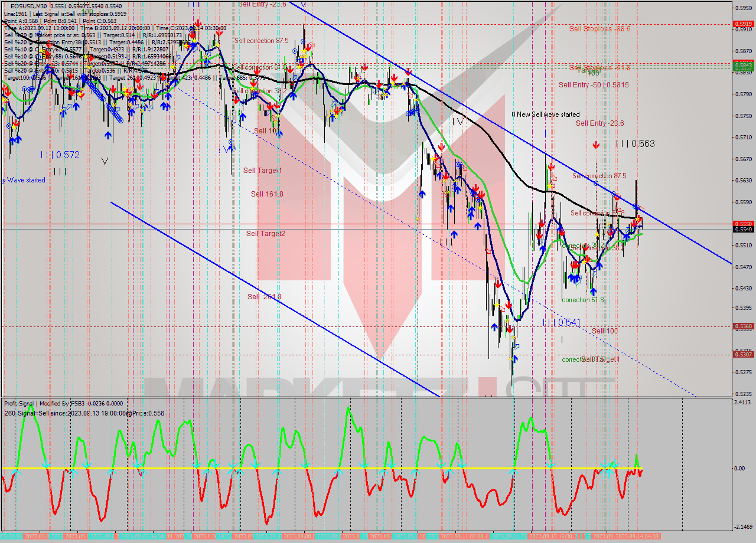
Task: Click the 0.5630 price axis label
Action: (743, 181)
